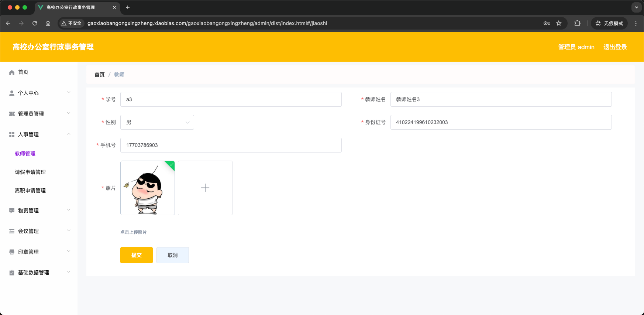Reload the page with the refresh icon
The image size is (644, 315).
coord(35,23)
